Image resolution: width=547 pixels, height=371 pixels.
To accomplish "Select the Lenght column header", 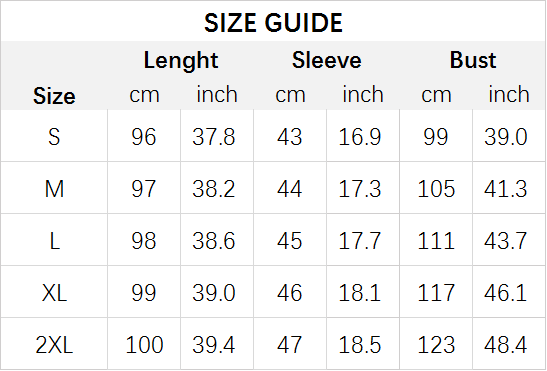I will 181,60.
